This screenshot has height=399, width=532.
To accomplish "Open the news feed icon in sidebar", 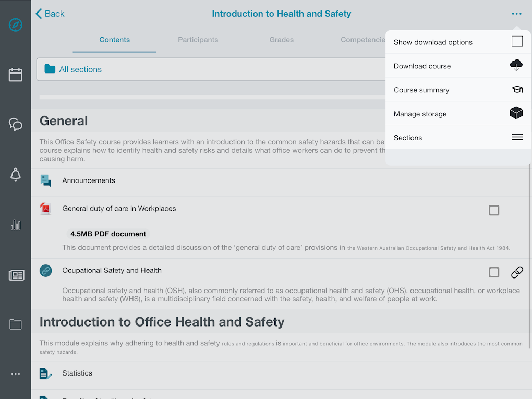I will pos(15,275).
